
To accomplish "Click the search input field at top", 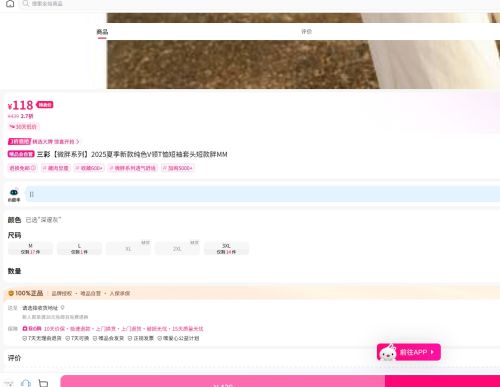I will coord(260,4).
